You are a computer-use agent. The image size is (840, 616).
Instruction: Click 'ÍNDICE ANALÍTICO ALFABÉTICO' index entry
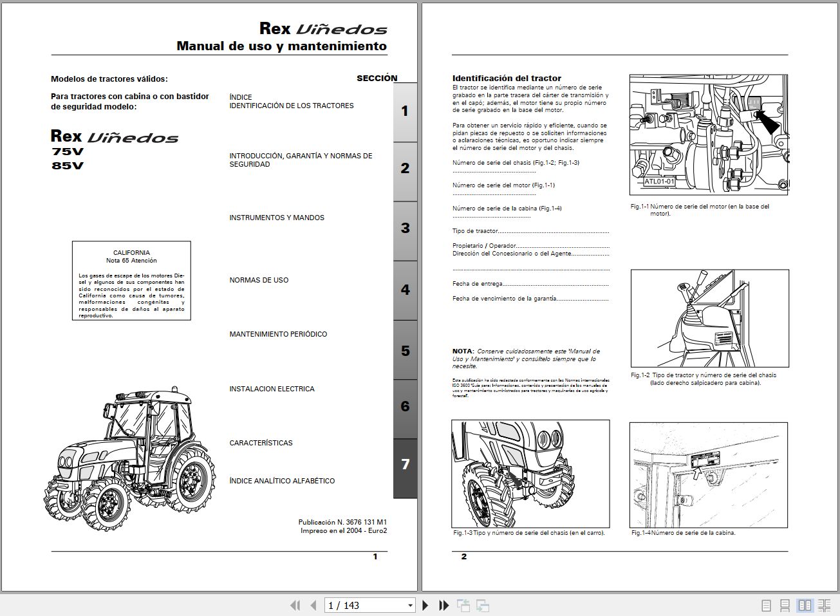click(x=282, y=481)
